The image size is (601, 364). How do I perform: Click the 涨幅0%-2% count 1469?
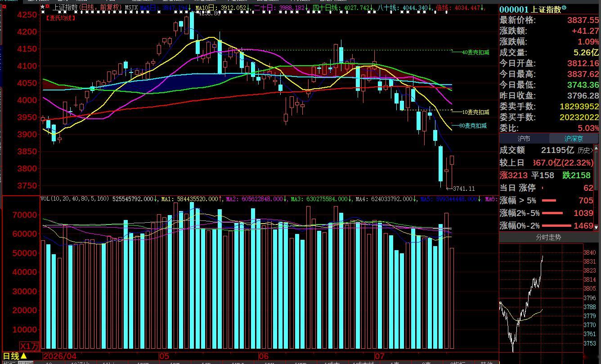583,226
